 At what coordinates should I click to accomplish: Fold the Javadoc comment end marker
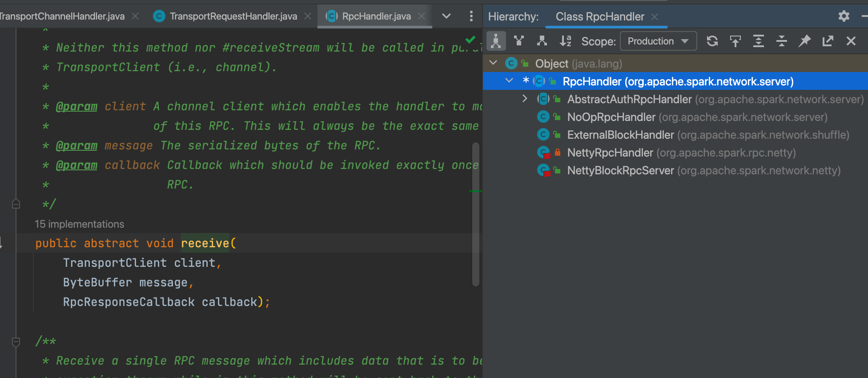16,204
